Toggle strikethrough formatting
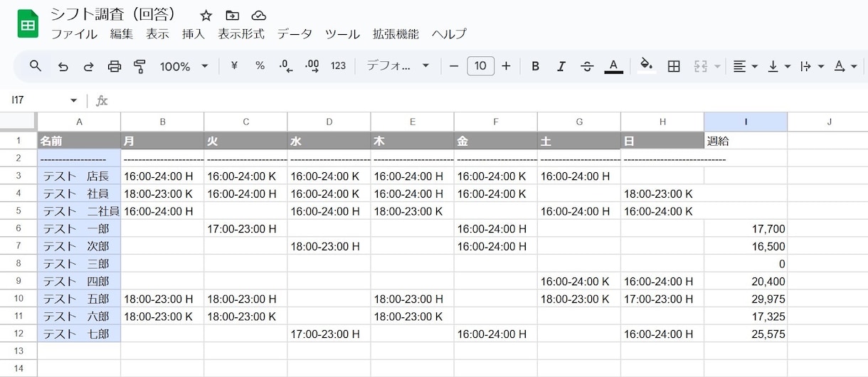This screenshot has width=868, height=377. pyautogui.click(x=587, y=66)
